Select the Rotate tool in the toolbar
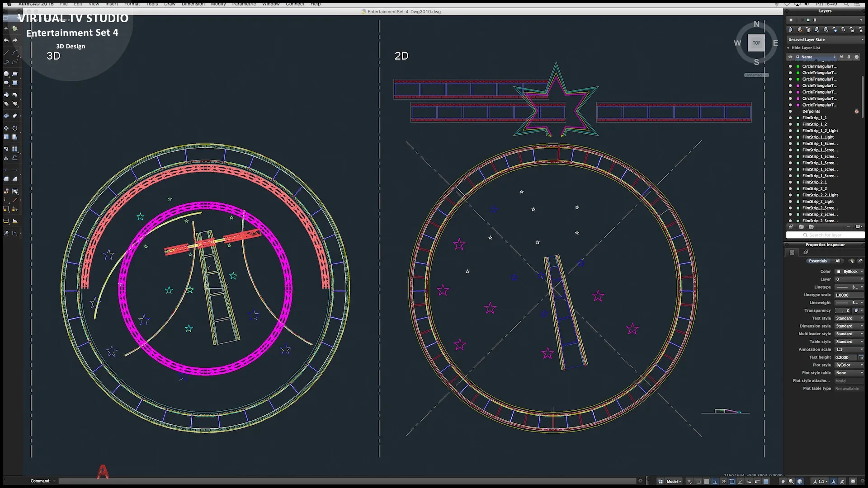This screenshot has height=488, width=868. [x=15, y=128]
